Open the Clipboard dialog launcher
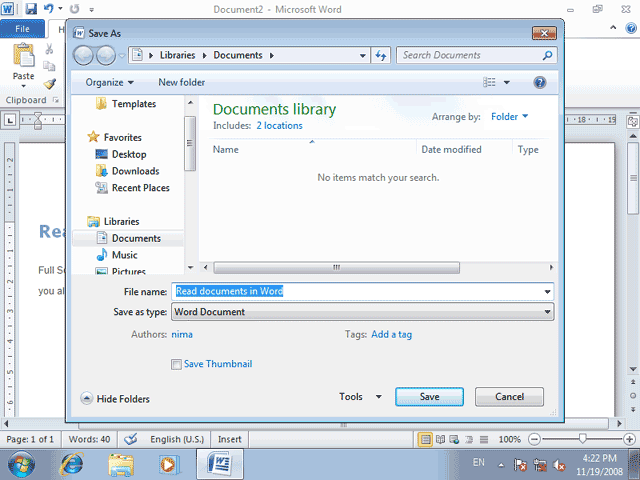This screenshot has height=480, width=640. (x=56, y=100)
